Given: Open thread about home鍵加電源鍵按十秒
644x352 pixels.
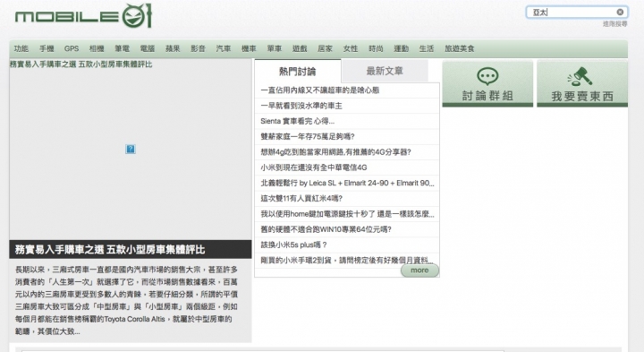Looking at the screenshot, I should tap(347, 214).
